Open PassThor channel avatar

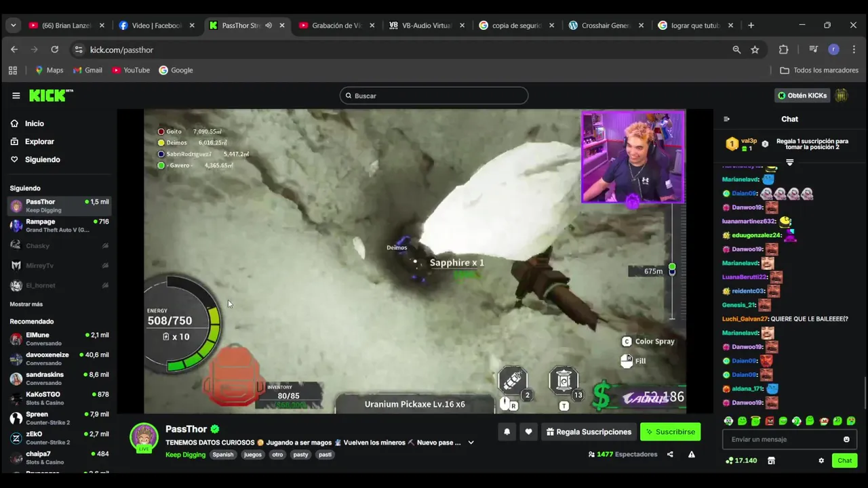144,438
